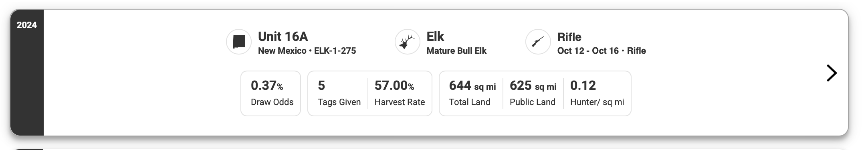Click the Harvest Rate label
The width and height of the screenshot is (868, 150).
[400, 102]
